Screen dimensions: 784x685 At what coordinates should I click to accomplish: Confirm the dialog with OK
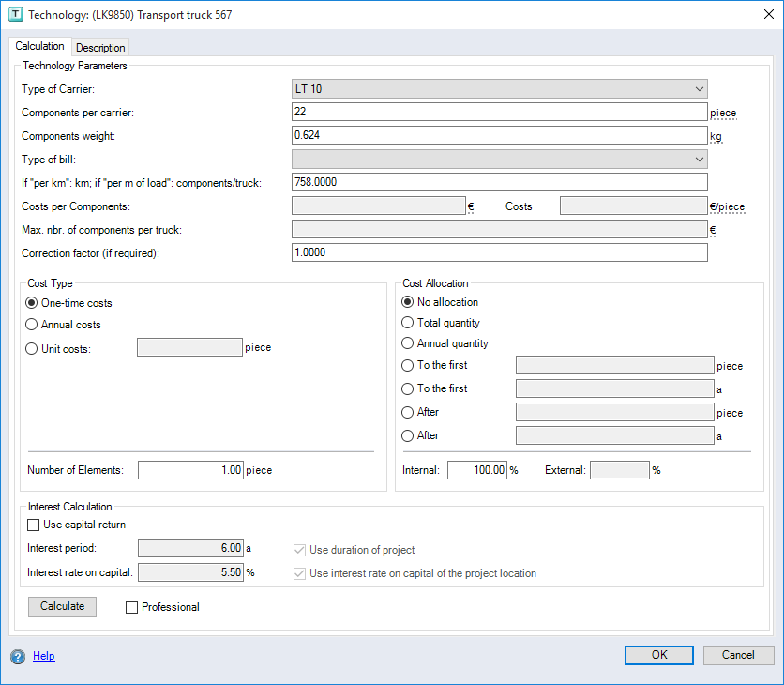pyautogui.click(x=659, y=655)
